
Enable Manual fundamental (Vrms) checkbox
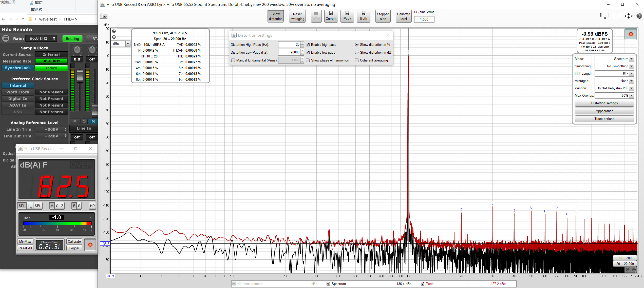point(233,60)
